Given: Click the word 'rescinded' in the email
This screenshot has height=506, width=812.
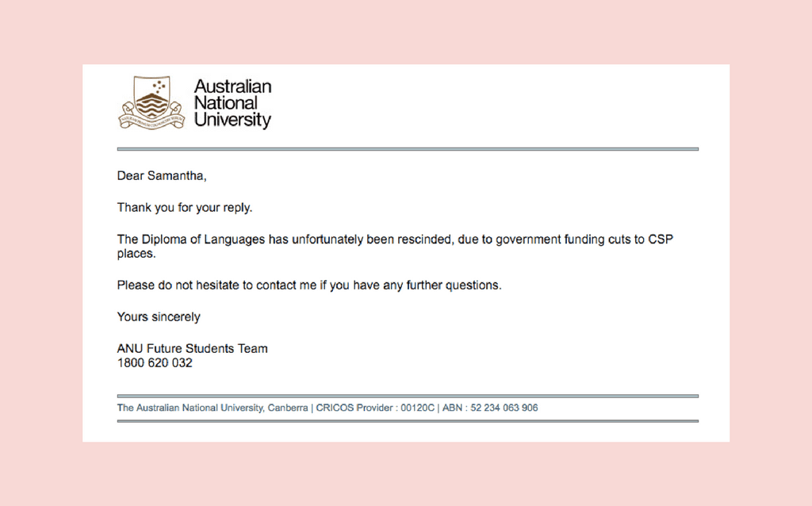Looking at the screenshot, I should coord(426,240).
